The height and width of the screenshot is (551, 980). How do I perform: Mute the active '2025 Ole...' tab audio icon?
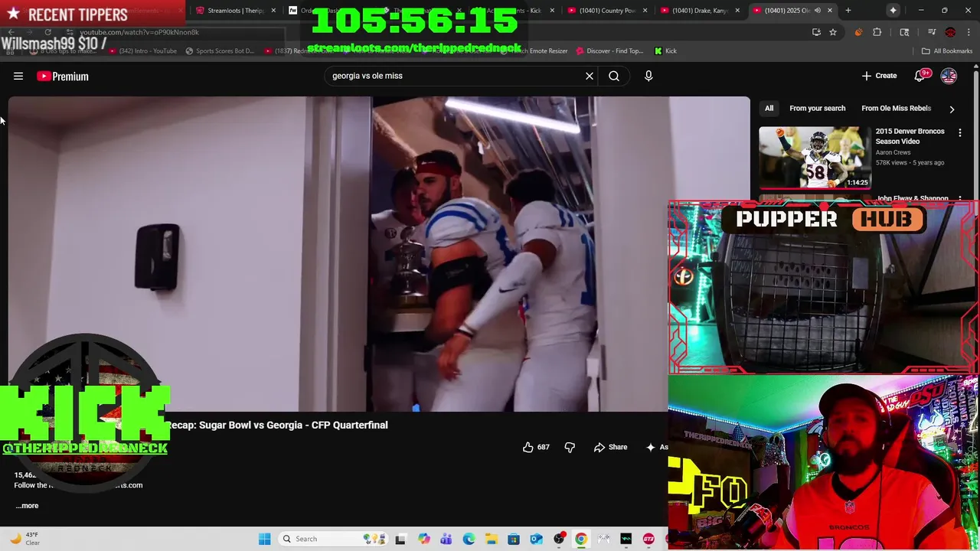[x=817, y=11]
